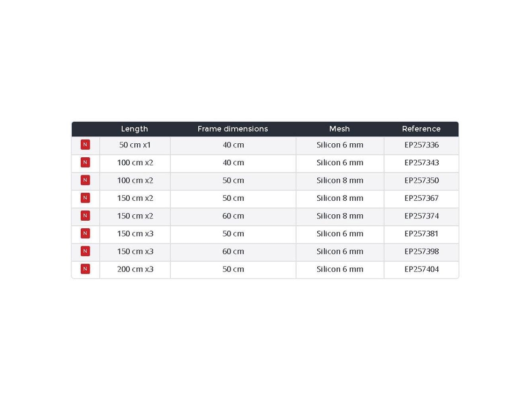This screenshot has height=399, width=532.
Task: Click the N badge next to EP257367
Action: (x=85, y=198)
